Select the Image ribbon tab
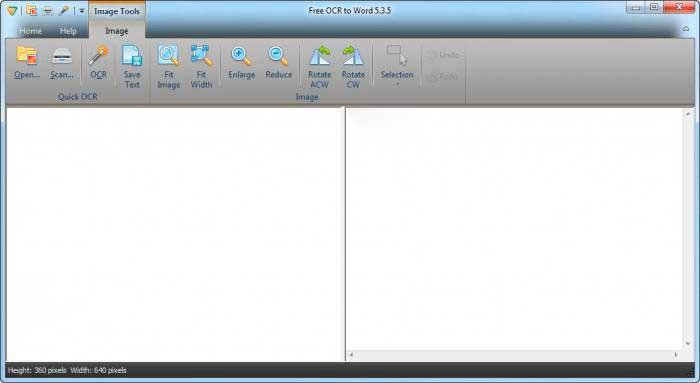Screen dimensions: 700x383 click(x=117, y=31)
